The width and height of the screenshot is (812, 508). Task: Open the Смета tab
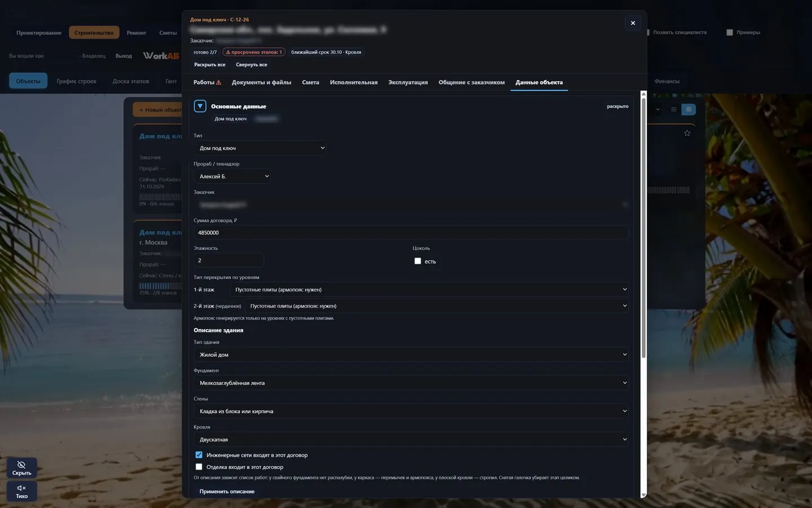pos(311,82)
